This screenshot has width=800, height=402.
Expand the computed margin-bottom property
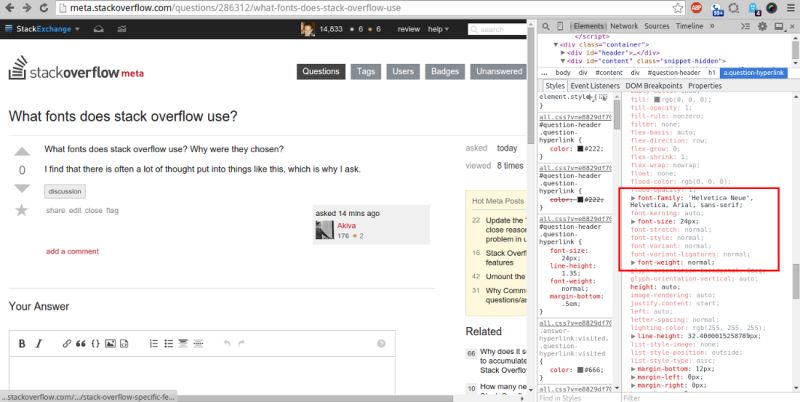(x=633, y=369)
